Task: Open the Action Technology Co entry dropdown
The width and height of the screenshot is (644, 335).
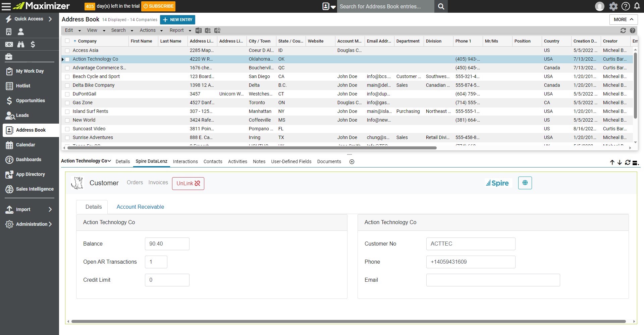Action: [x=86, y=161]
